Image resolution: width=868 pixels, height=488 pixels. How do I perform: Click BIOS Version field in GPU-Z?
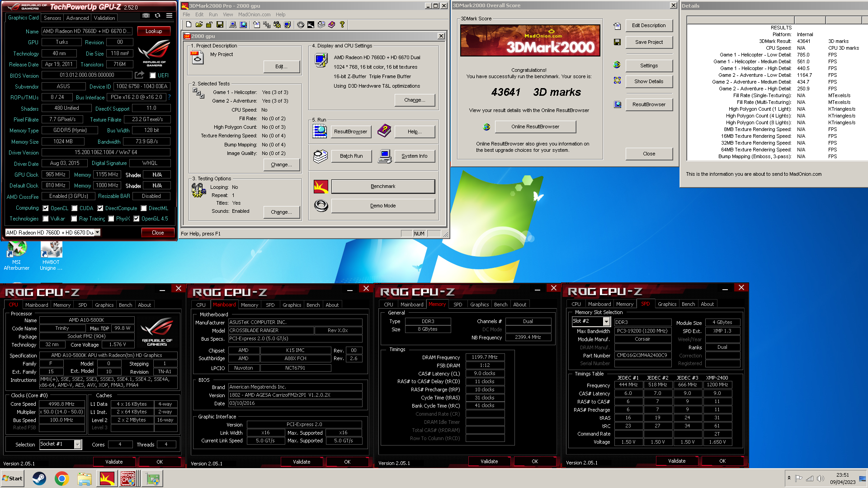[87, 75]
